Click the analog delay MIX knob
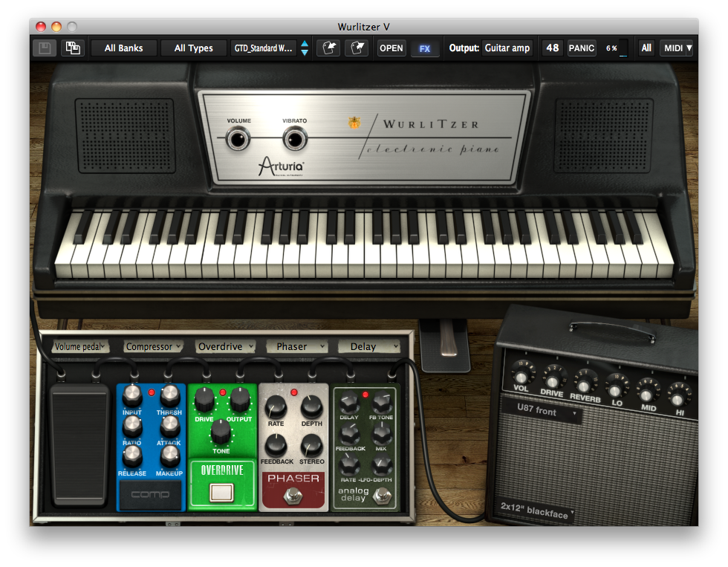This screenshot has height=567, width=728. (x=382, y=435)
